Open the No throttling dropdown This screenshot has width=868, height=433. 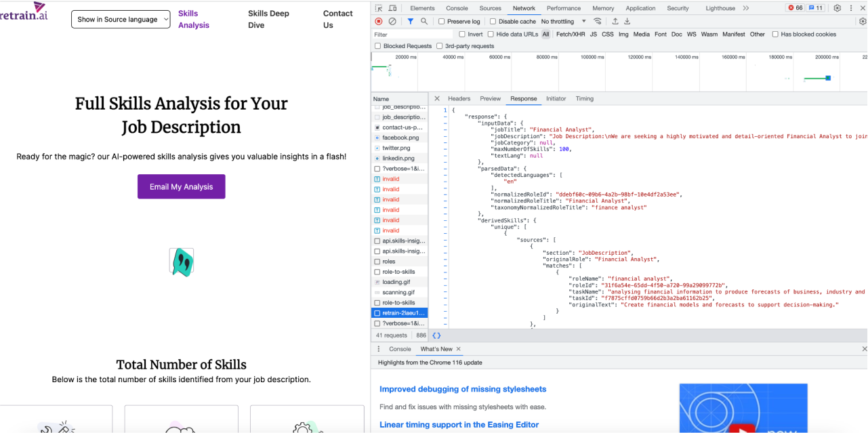click(564, 22)
